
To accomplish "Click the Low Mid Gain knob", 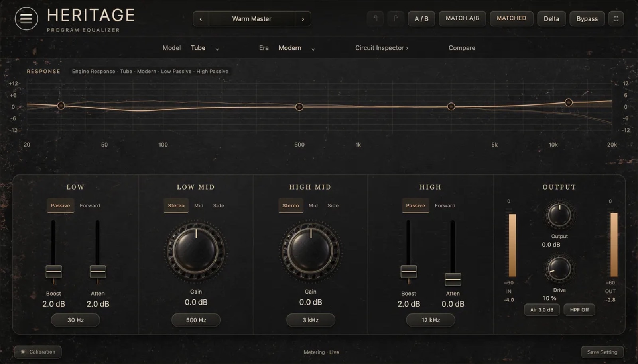I will (x=196, y=252).
